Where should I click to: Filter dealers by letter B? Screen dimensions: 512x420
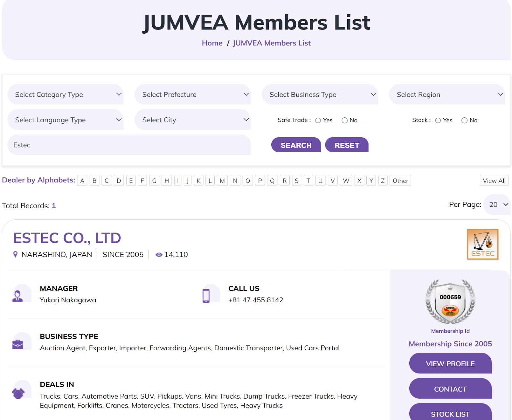94,180
